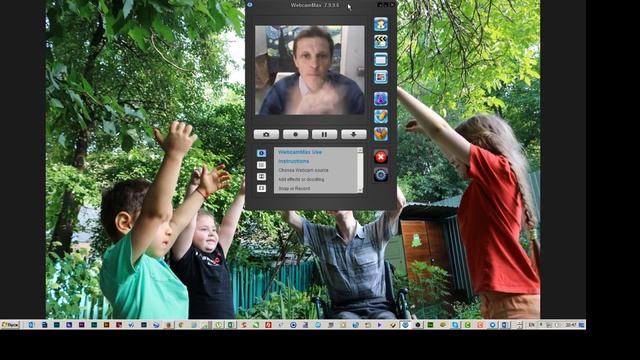
Task: Open the red Adobe icon on taskbar
Action: coord(268,325)
